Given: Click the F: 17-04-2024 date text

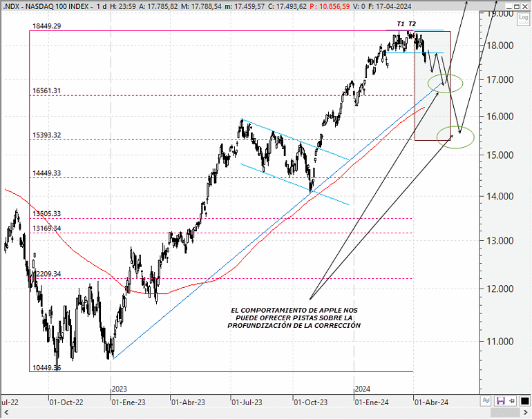Looking at the screenshot, I should tap(390, 6).
